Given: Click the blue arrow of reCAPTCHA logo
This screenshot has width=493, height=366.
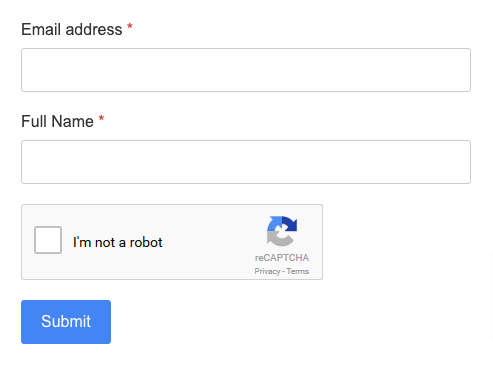Looking at the screenshot, I should [x=289, y=223].
